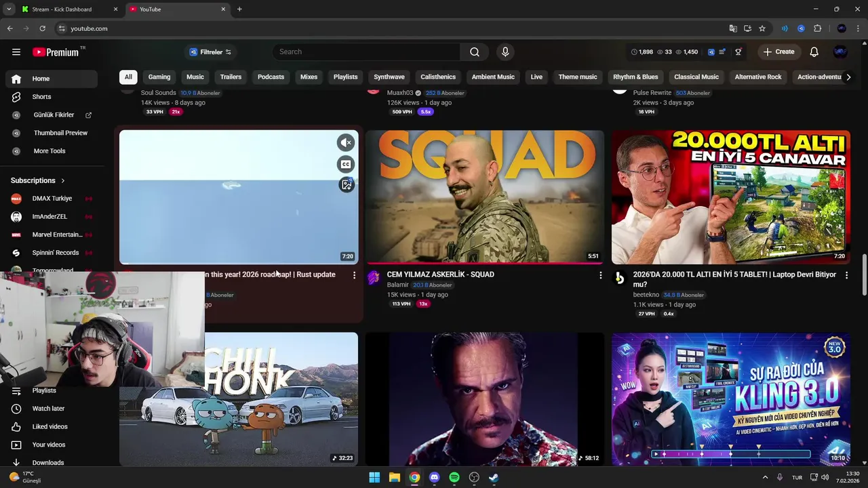Open the extension list icon with blue dot
This screenshot has height=488, width=868.
click(723, 52)
